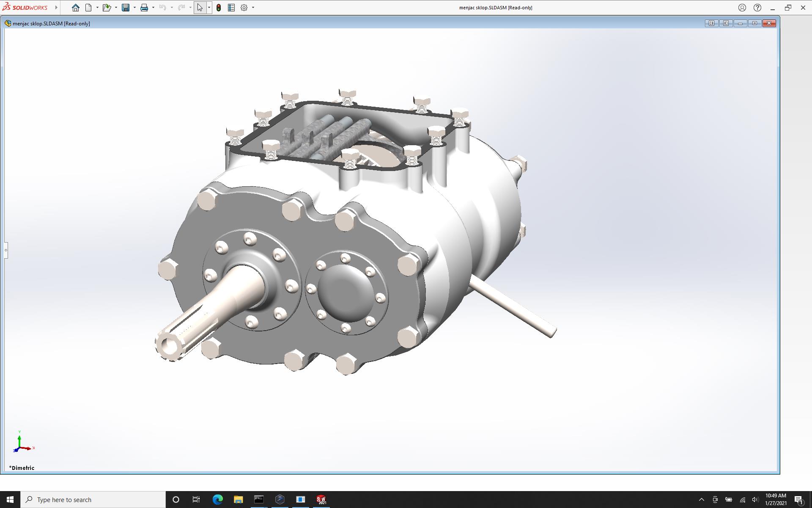Open the user login account icon
The image size is (812, 508).
[742, 8]
